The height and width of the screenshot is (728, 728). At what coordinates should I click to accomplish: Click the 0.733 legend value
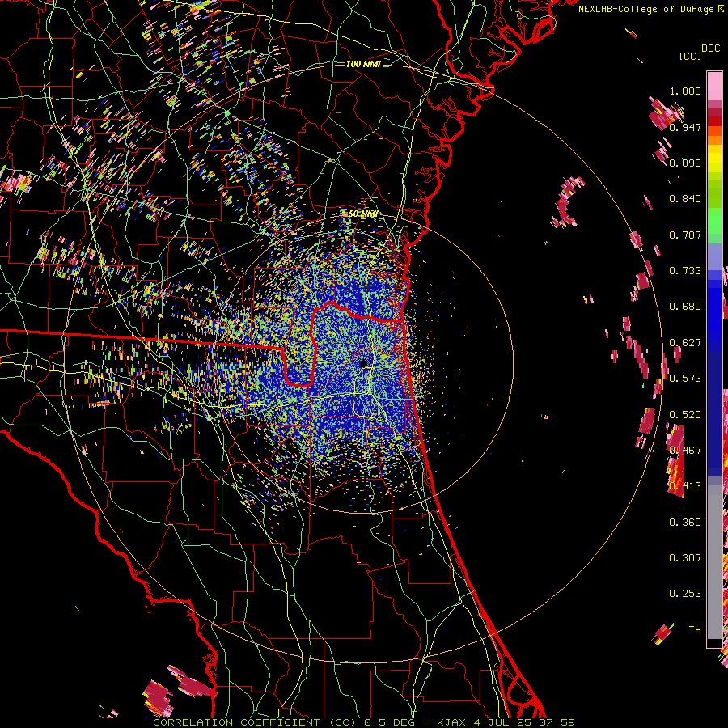685,271
